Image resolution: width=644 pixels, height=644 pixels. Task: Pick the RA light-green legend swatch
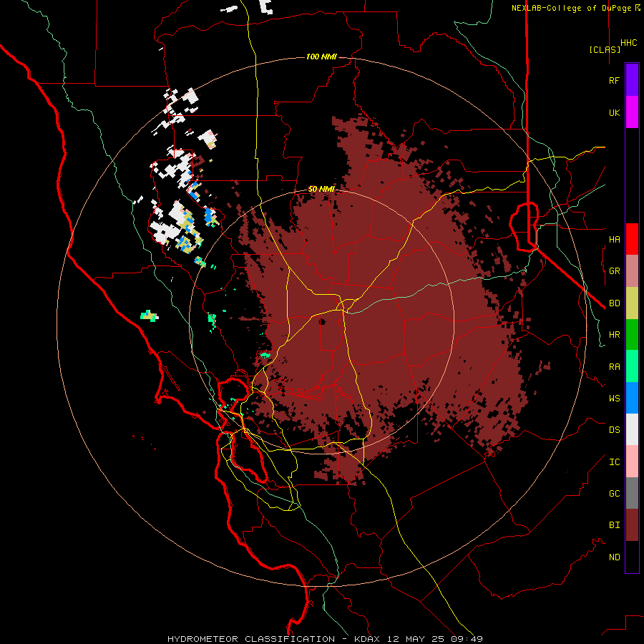(632, 366)
